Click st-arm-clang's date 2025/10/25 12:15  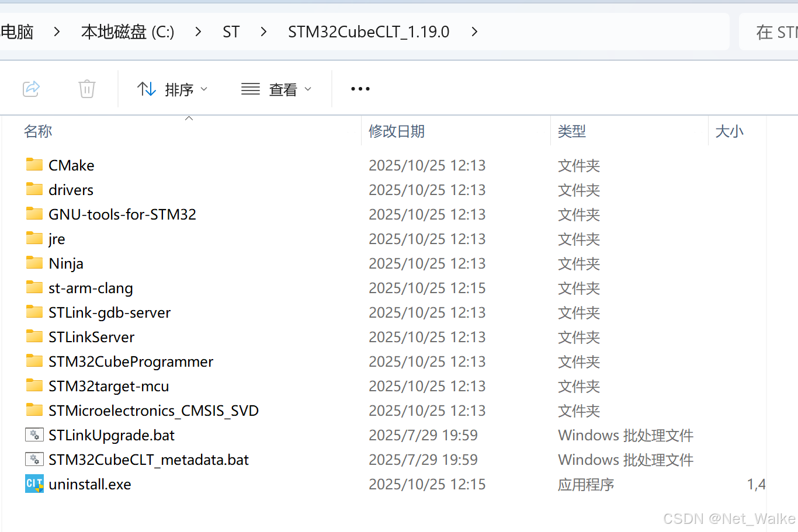click(x=427, y=288)
